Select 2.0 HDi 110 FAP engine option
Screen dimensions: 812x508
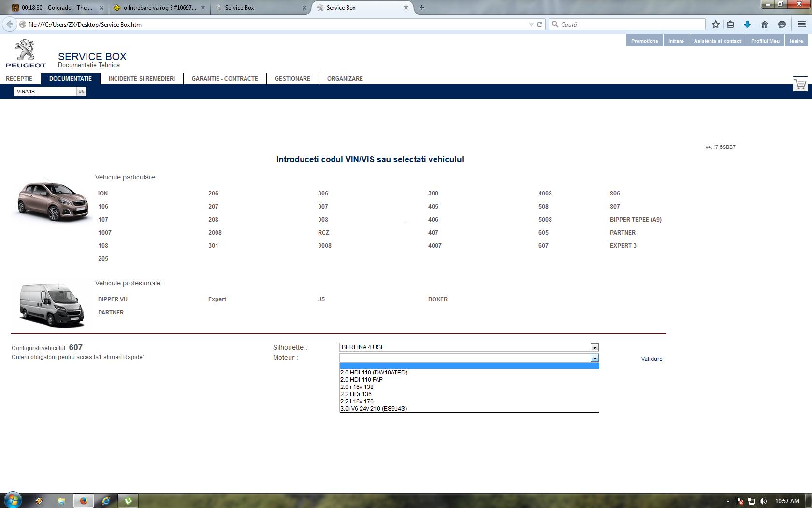pyautogui.click(x=469, y=380)
